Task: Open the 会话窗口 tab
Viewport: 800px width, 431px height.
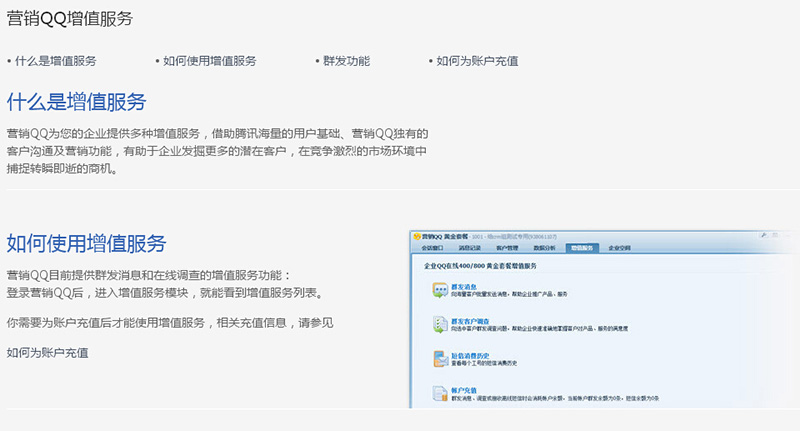Action: pyautogui.click(x=432, y=248)
